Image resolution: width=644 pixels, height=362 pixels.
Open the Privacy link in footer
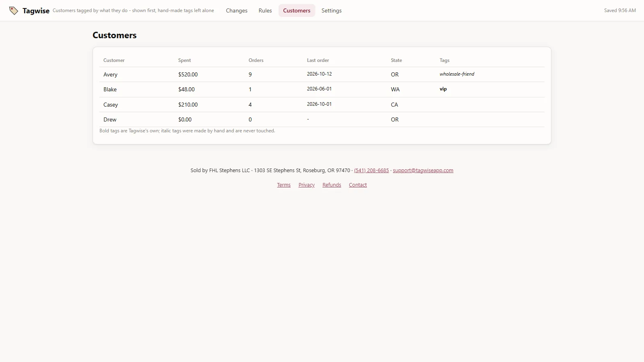tap(307, 185)
